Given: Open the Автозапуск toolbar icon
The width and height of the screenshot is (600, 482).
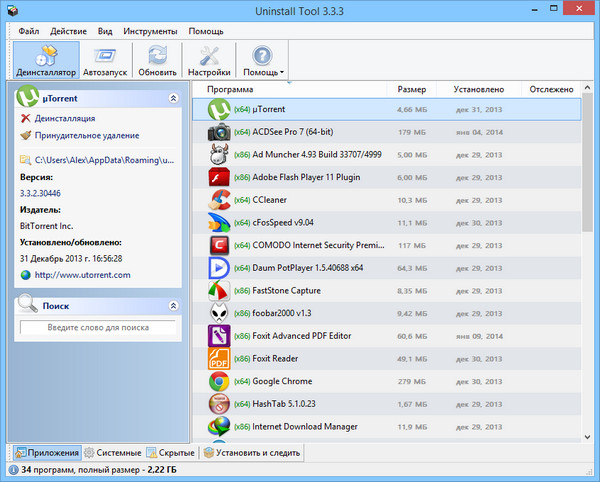Looking at the screenshot, I should pyautogui.click(x=106, y=60).
